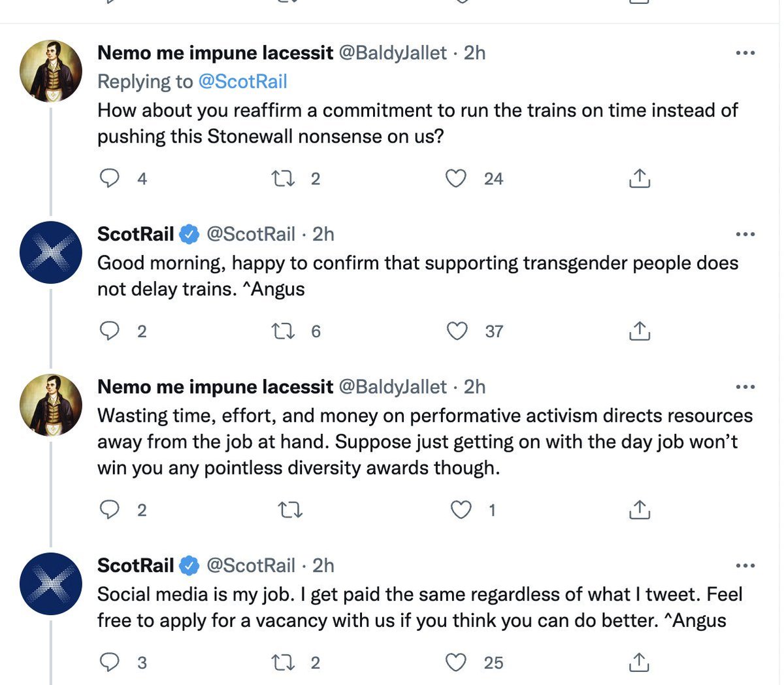Click the Robert Burns portrait avatar on the top tweet
This screenshot has height=685, width=784.
coord(51,71)
